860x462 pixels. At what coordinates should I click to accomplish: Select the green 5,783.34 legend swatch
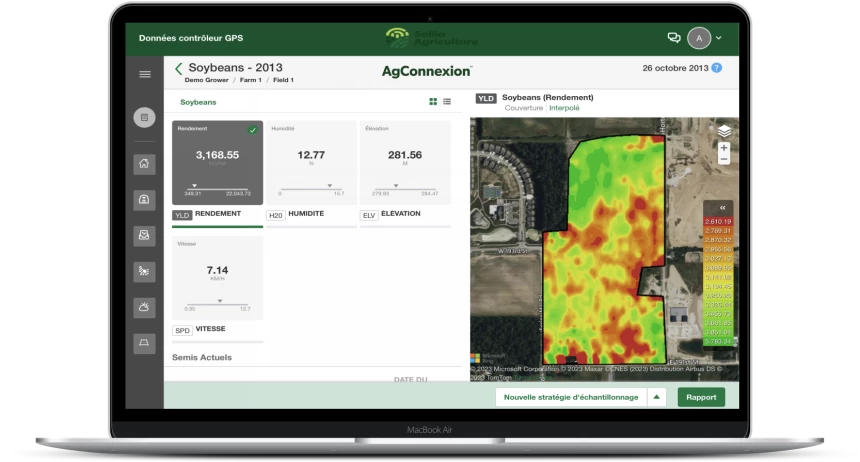point(718,341)
